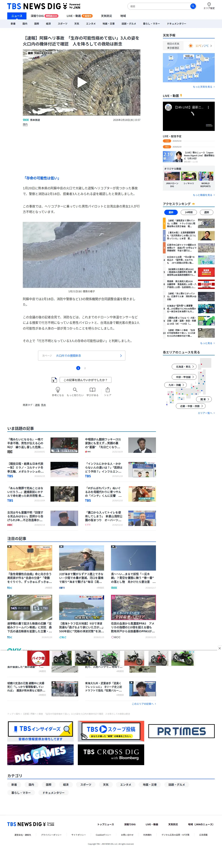Click the 国内 category link under video
The width and height of the screenshot is (222, 868).
pos(25,124)
